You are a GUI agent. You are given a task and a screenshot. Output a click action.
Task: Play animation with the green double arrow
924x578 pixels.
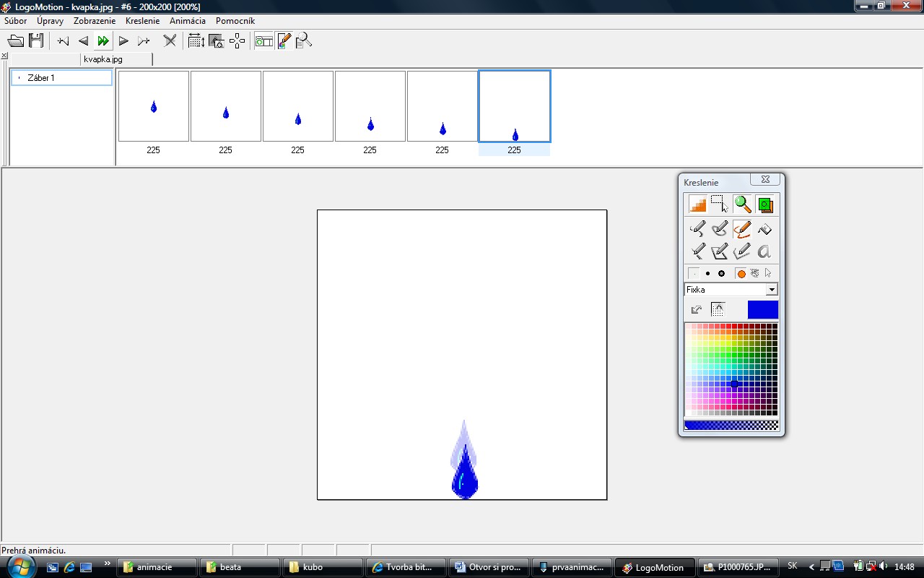[103, 41]
